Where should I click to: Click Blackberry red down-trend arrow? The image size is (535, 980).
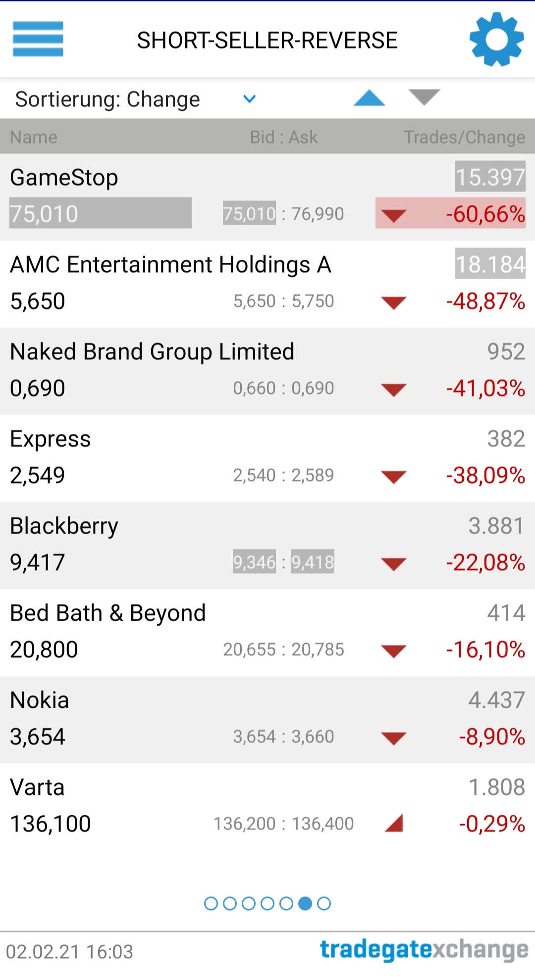pyautogui.click(x=394, y=564)
